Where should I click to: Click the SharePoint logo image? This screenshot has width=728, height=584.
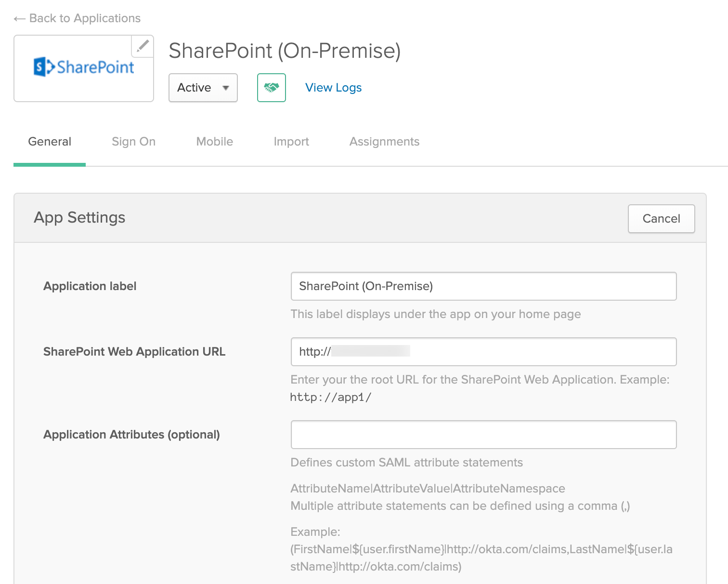pos(84,68)
